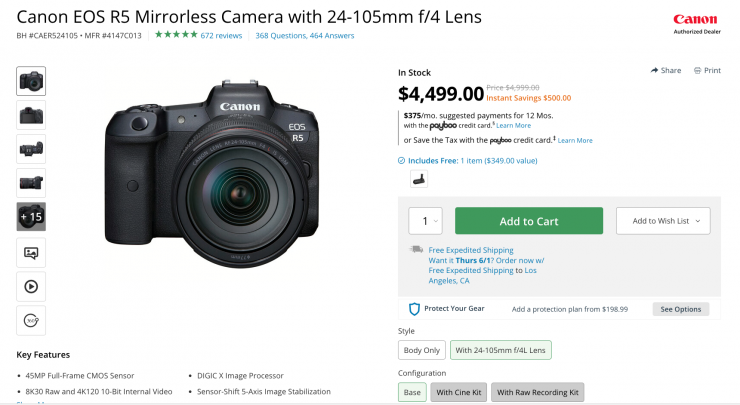Click the Protect Your Gear shield icon
The image size is (740, 405).
414,309
